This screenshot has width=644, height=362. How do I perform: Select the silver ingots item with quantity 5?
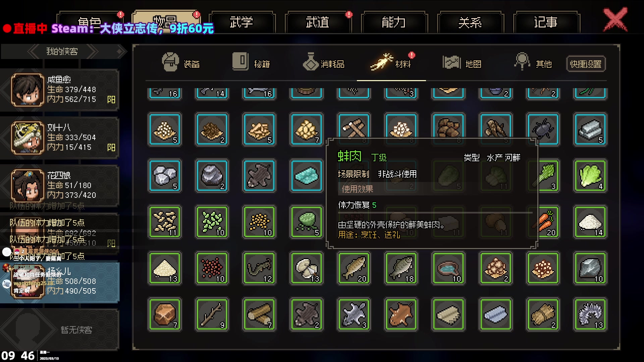click(590, 129)
